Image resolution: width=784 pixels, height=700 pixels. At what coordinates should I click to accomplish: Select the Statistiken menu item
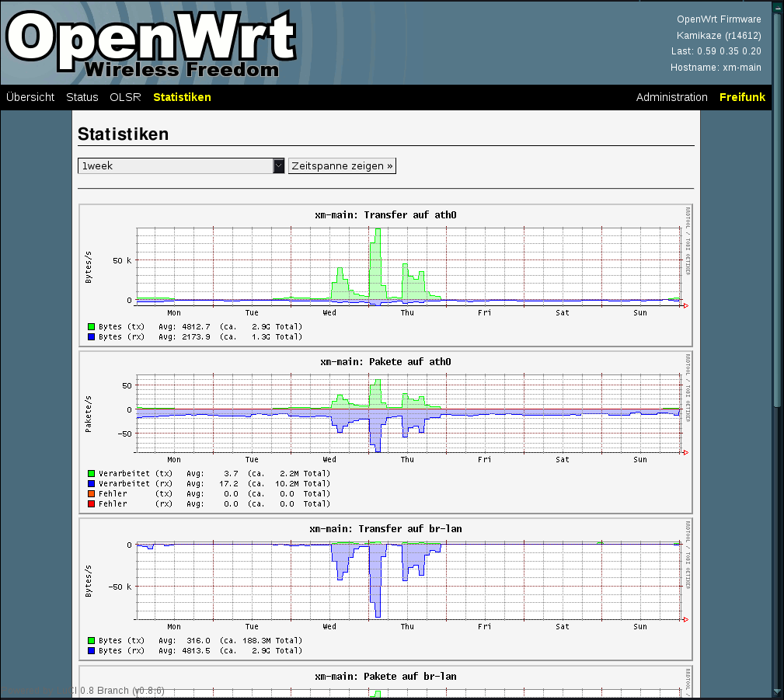[x=182, y=97]
